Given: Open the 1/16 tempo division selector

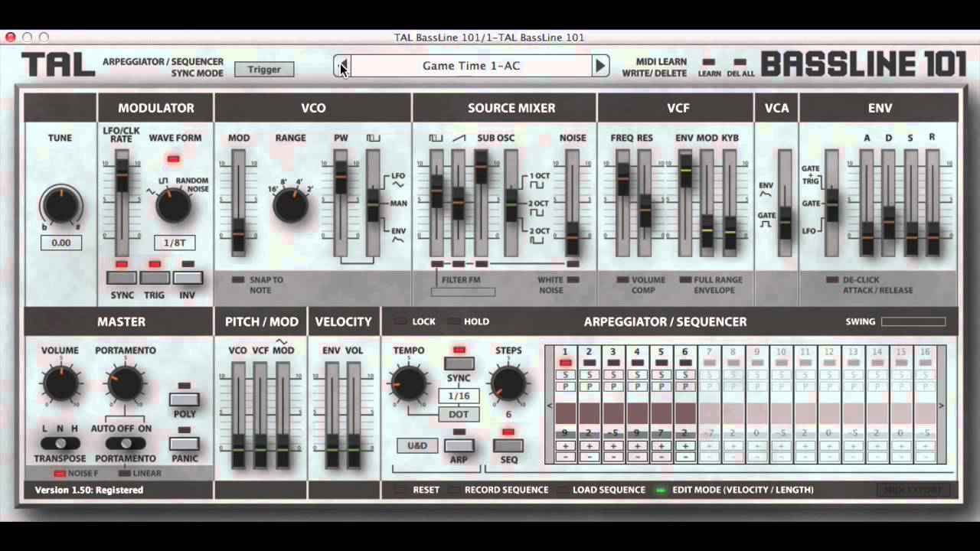Looking at the screenshot, I should click(x=459, y=396).
